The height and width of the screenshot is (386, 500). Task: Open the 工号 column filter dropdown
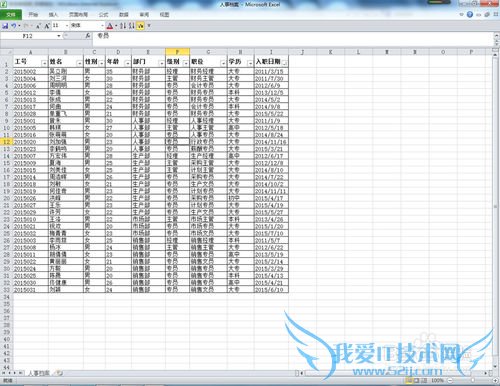pyautogui.click(x=44, y=63)
